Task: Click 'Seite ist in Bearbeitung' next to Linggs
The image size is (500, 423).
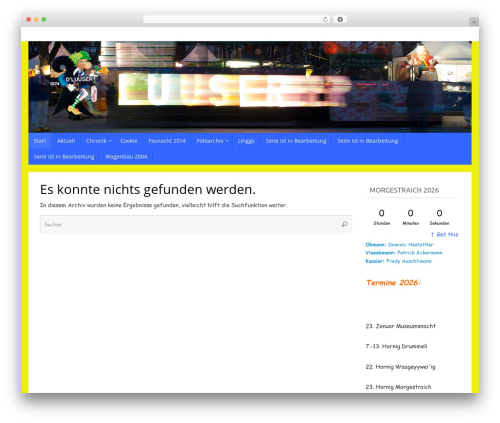Action: [x=296, y=141]
